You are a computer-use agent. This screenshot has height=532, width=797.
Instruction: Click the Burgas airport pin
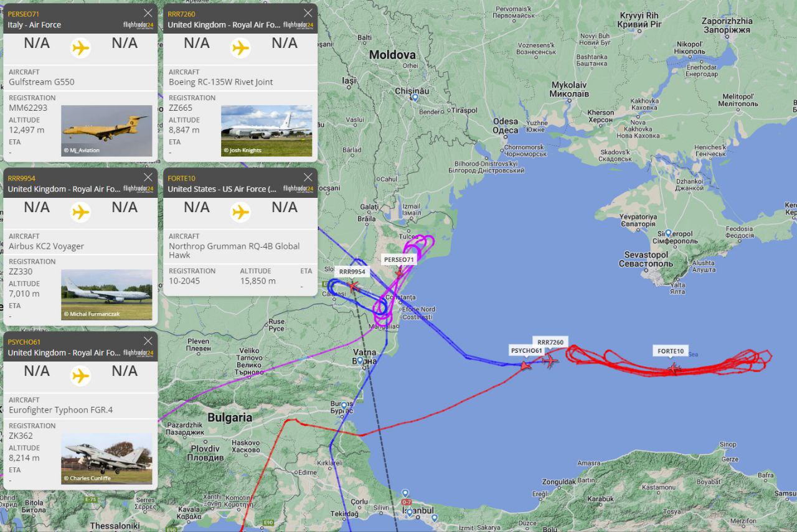(344, 405)
